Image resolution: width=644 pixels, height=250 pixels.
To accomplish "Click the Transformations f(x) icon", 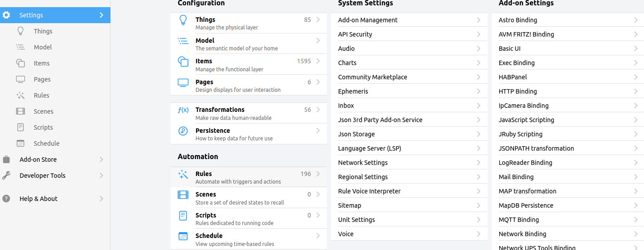I will [x=183, y=110].
